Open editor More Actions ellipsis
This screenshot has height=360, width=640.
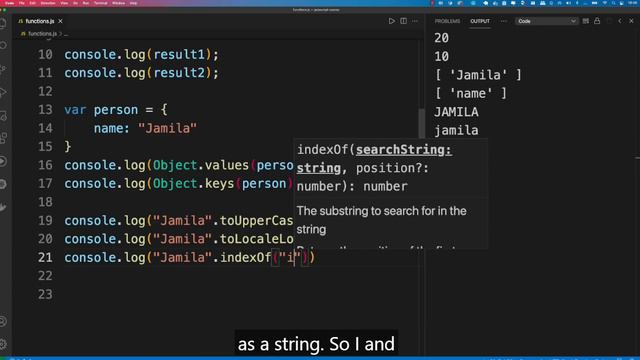pyautogui.click(x=415, y=21)
